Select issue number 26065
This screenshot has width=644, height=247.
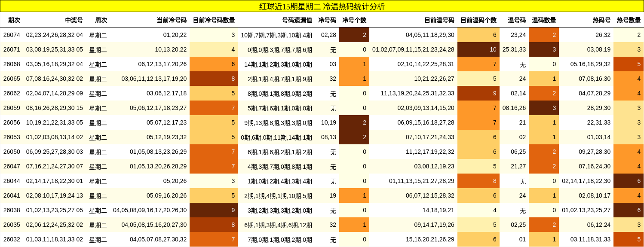coord(12,79)
